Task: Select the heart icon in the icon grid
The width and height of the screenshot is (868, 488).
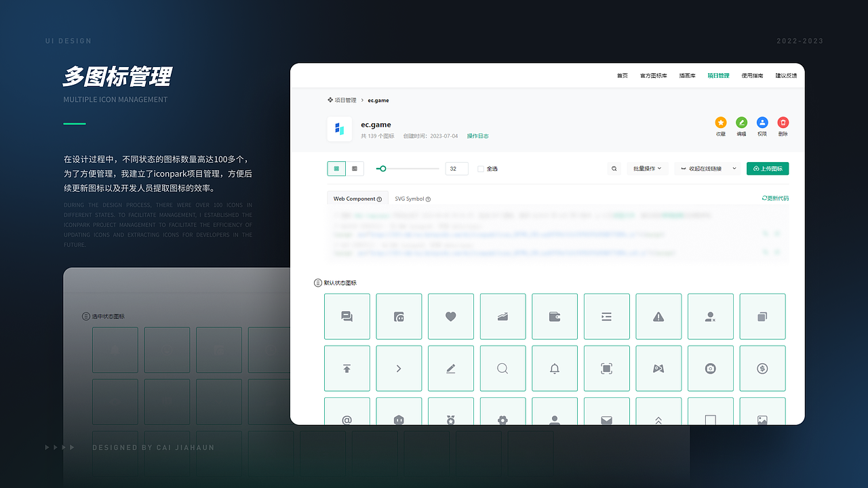Action: (450, 317)
